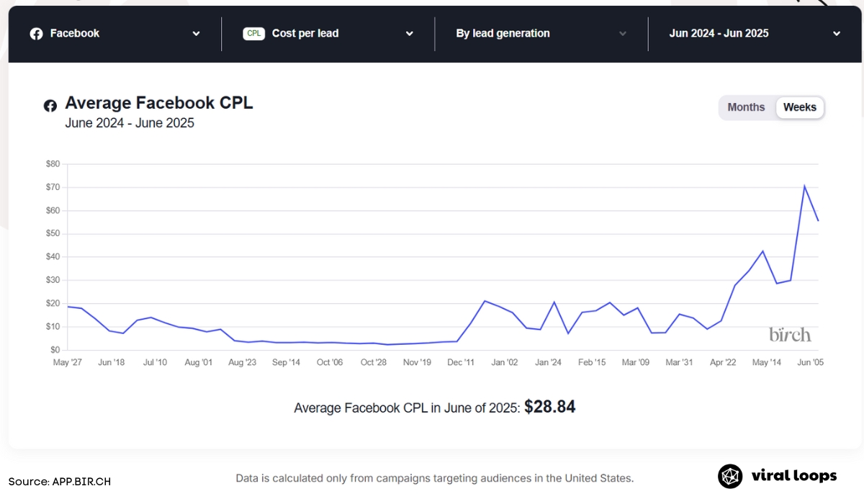Click the United States data disclaimer text
Viewport: 864px width, 504px height.
point(435,478)
